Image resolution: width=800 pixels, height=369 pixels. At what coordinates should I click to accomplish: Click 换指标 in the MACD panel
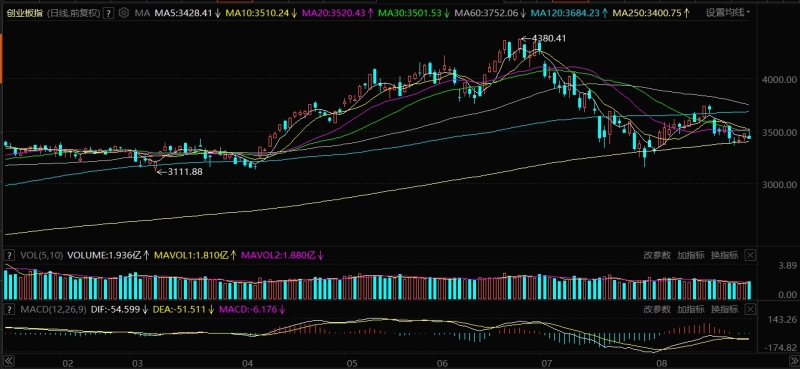coord(724,309)
